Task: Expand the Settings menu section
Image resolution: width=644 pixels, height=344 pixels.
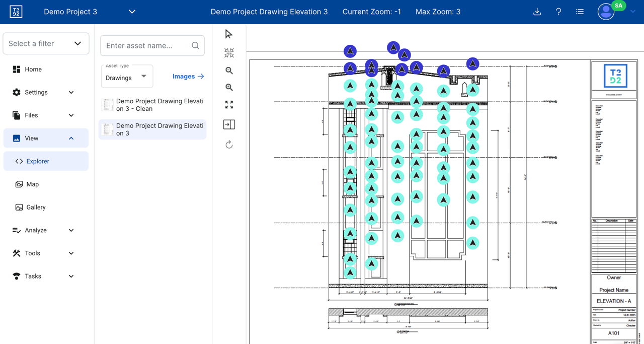Action: click(x=44, y=92)
